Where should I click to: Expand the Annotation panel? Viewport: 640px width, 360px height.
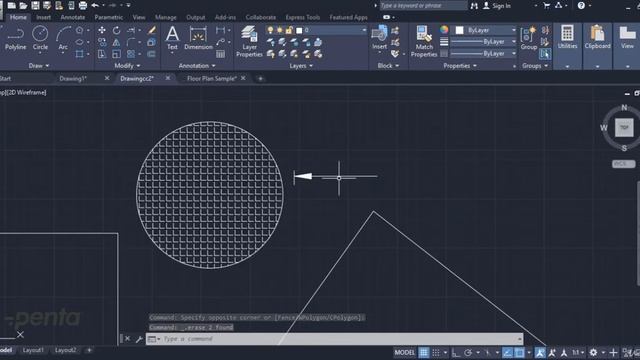point(197,66)
